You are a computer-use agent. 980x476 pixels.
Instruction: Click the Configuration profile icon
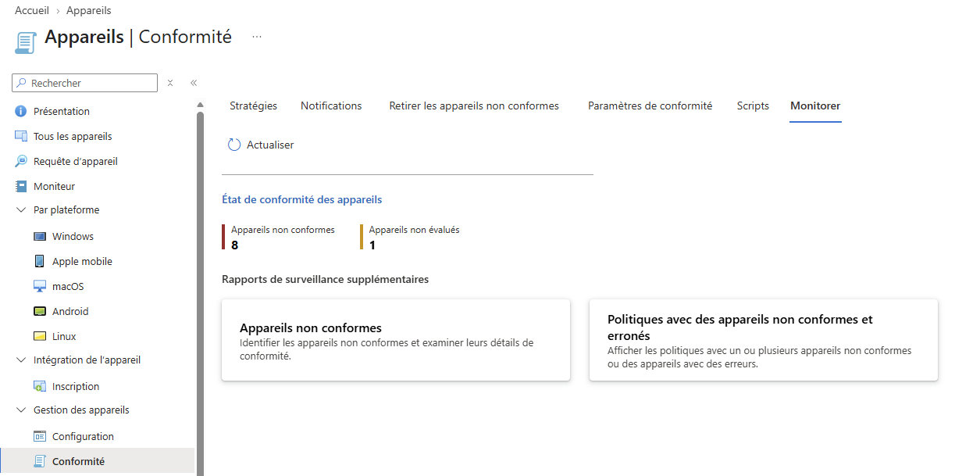click(40, 436)
